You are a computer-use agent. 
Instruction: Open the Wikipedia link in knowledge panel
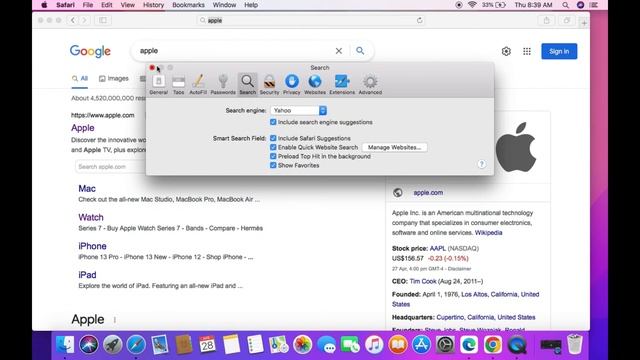(489, 233)
